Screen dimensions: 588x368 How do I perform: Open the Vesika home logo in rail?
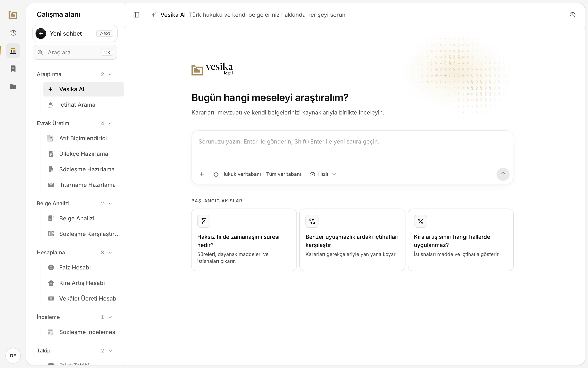[13, 15]
